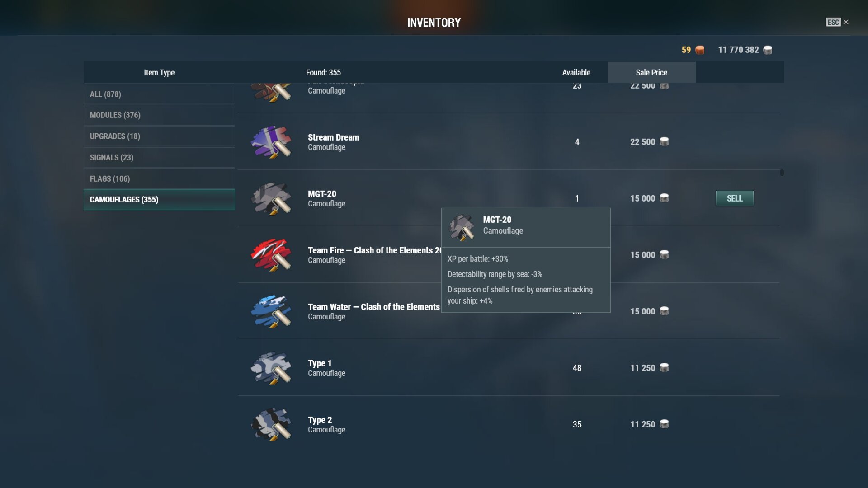This screenshot has width=868, height=488.
Task: Select the SIGNALS (23) filter
Action: pyautogui.click(x=159, y=158)
